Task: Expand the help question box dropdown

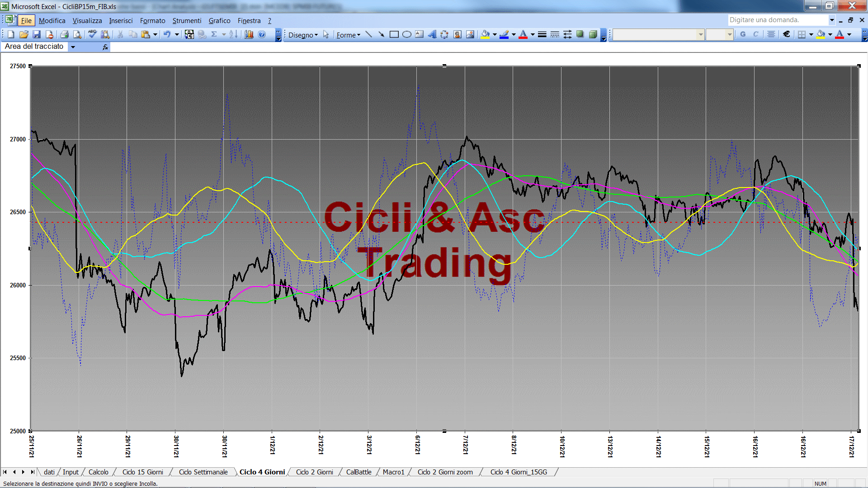Action: 831,20
